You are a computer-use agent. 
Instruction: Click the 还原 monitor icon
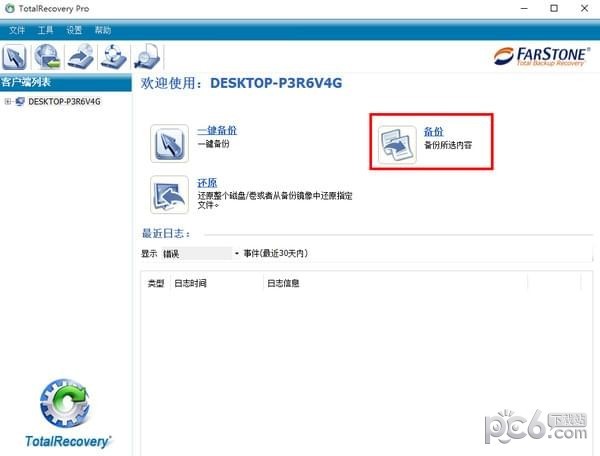[x=170, y=195]
